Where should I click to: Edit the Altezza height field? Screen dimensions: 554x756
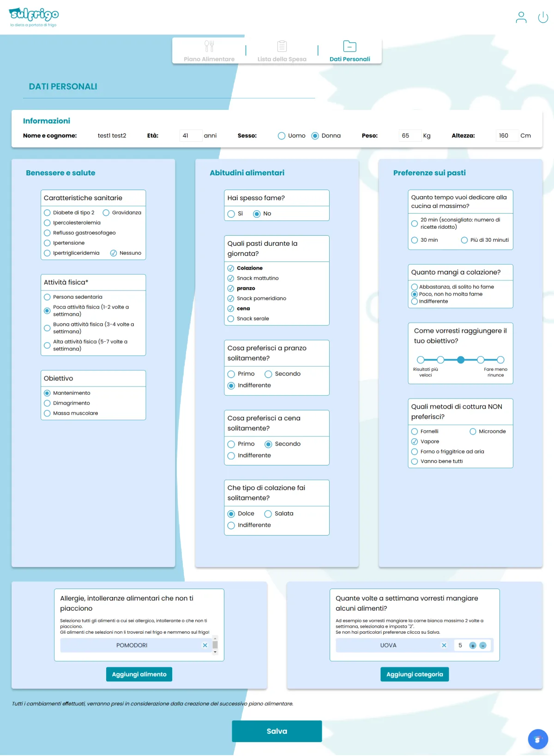[x=507, y=136]
